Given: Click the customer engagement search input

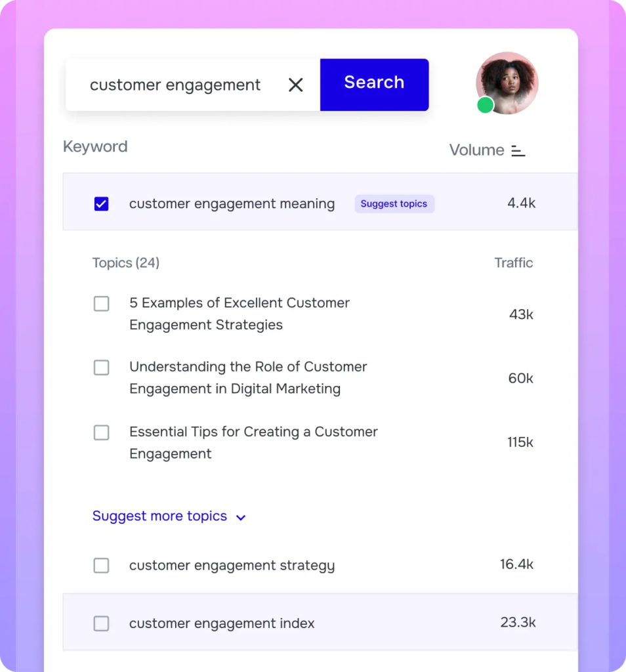Looking at the screenshot, I should click(x=175, y=85).
